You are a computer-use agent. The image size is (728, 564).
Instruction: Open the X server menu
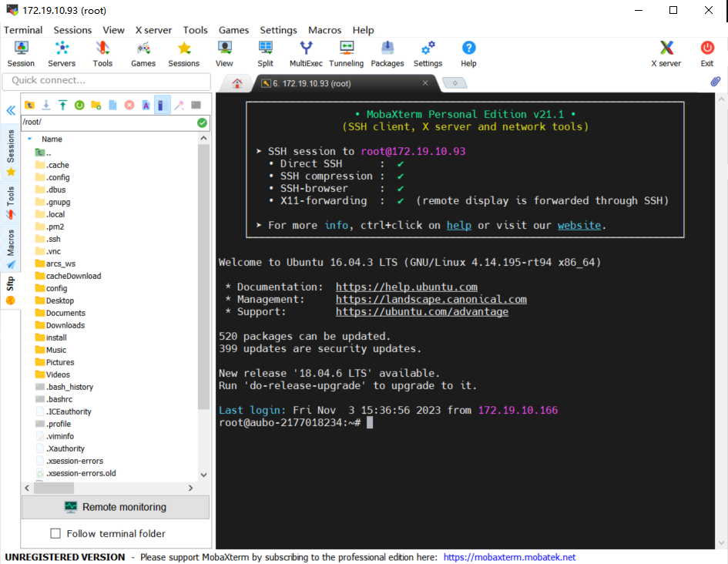click(153, 30)
